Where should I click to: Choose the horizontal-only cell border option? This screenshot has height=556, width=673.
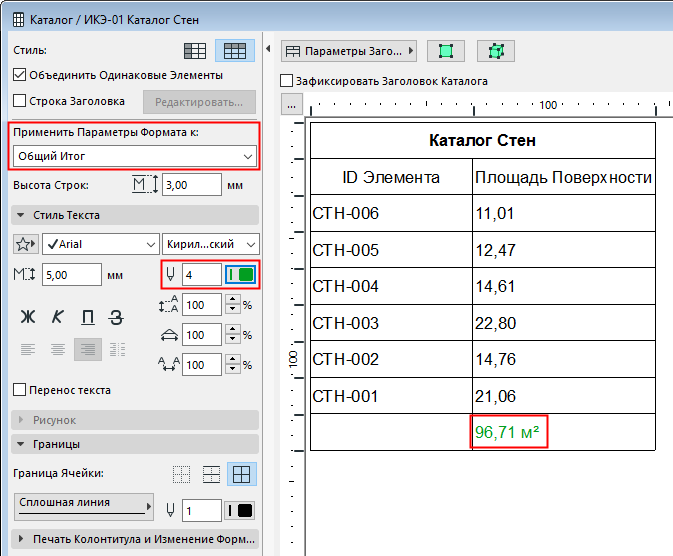tap(211, 474)
